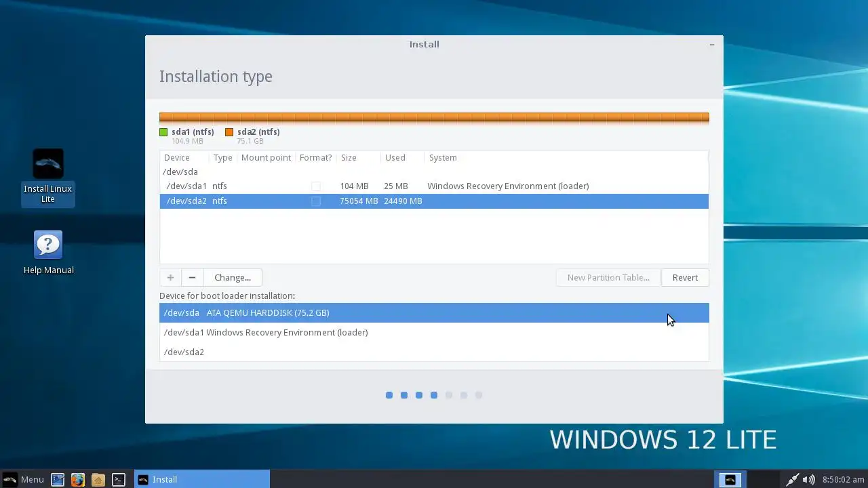868x488 pixels.
Task: Click the Windows Recovery Environment (loader) system cell
Action: (508, 186)
